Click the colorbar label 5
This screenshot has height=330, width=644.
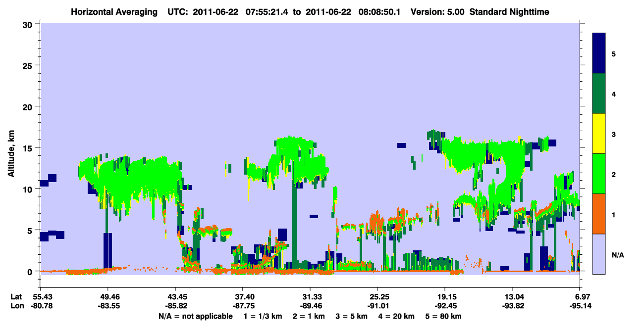click(614, 53)
